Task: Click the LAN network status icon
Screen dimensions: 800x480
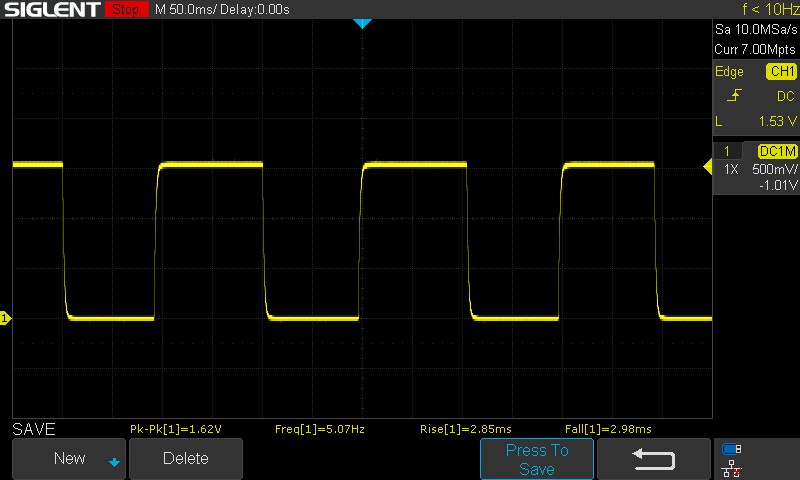Action: pyautogui.click(x=732, y=468)
